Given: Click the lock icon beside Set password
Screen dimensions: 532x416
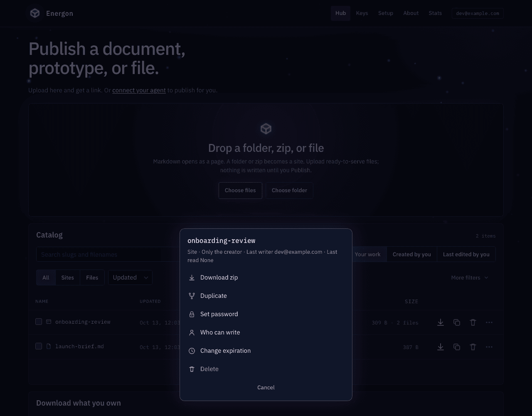Looking at the screenshot, I should click(x=192, y=314).
